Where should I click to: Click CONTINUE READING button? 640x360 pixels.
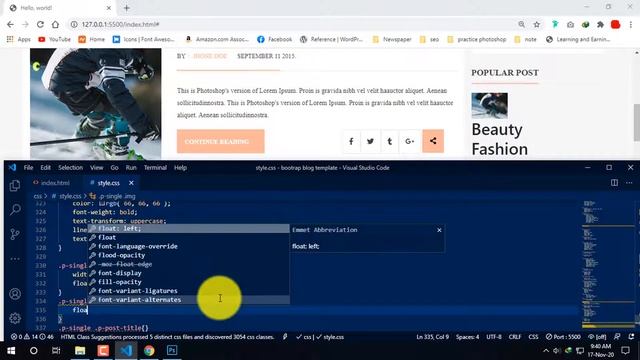(220, 141)
